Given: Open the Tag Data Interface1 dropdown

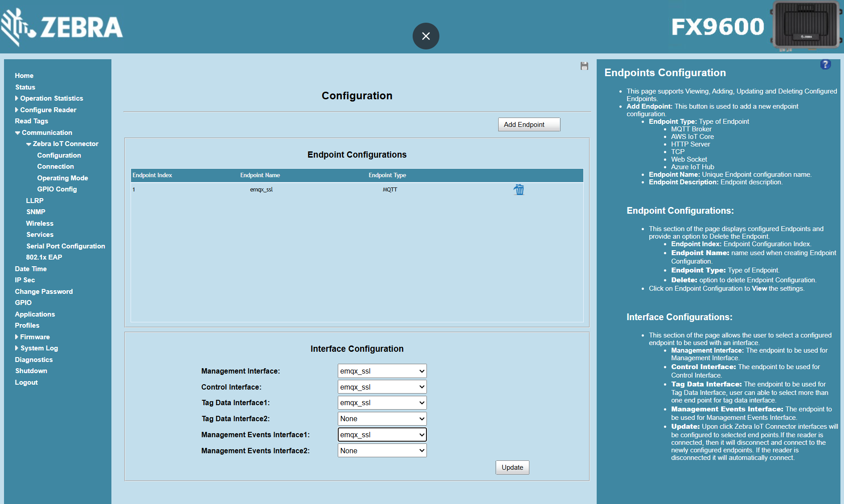Looking at the screenshot, I should (382, 402).
